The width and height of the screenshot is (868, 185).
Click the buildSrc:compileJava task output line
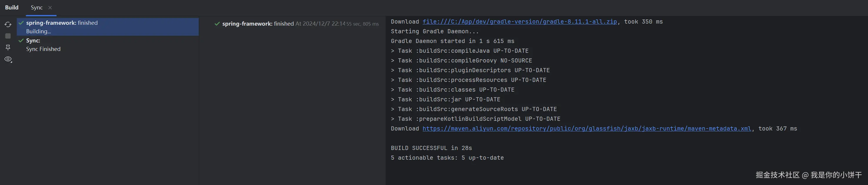pos(459,51)
